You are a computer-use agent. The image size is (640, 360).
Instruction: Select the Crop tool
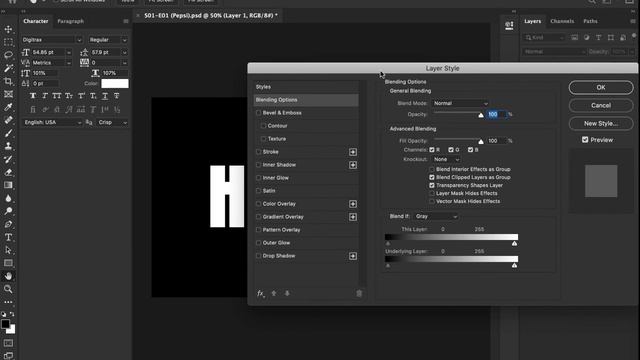click(8, 81)
